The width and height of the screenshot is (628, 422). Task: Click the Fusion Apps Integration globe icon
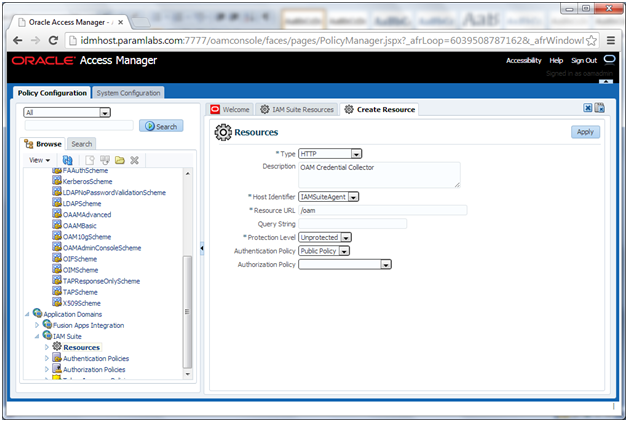(47, 324)
